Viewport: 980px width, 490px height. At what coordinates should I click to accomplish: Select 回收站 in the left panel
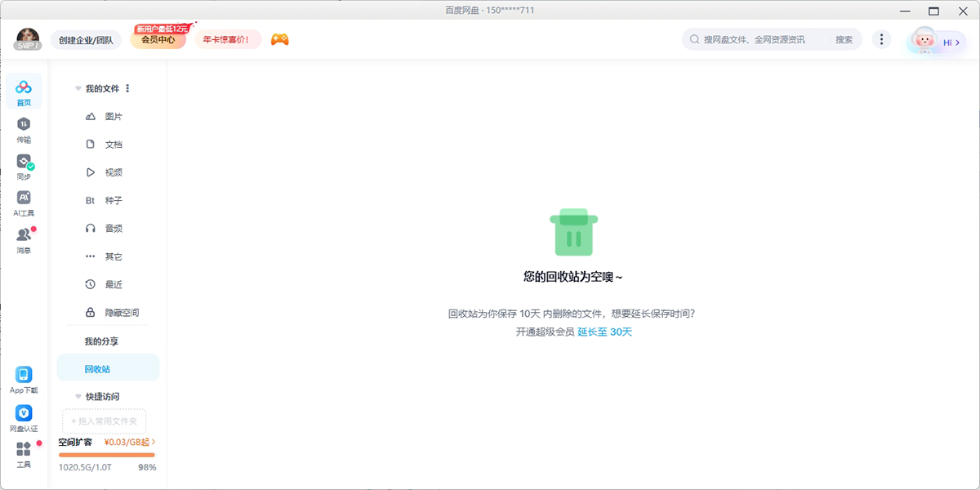point(108,368)
